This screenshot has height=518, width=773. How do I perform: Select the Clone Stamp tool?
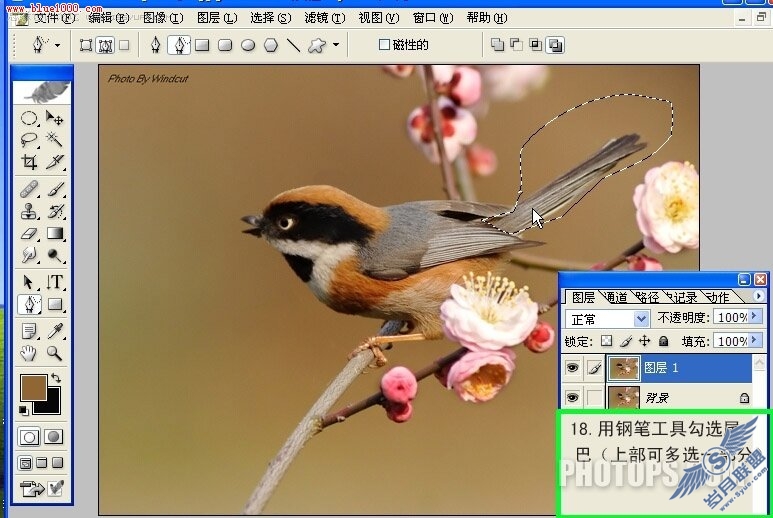coord(29,211)
